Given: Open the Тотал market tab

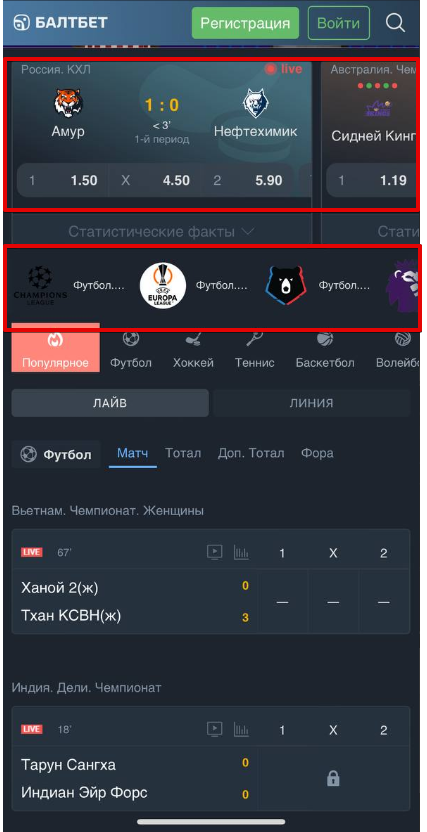Looking at the screenshot, I should 183,453.
